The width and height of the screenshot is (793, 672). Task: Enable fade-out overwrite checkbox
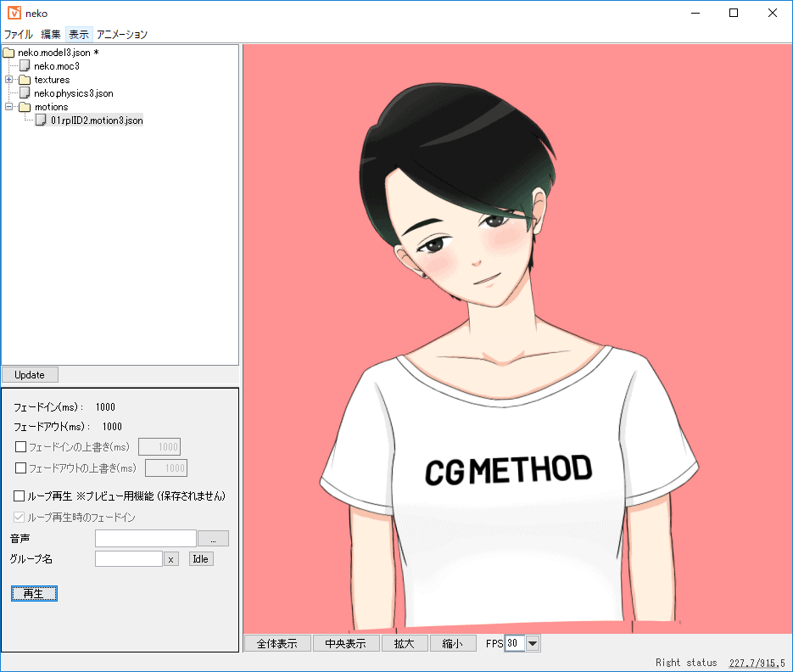coord(21,468)
